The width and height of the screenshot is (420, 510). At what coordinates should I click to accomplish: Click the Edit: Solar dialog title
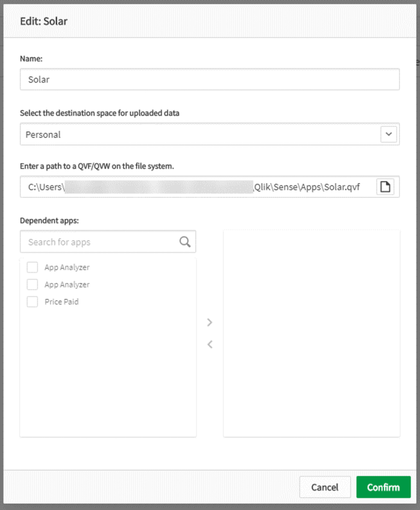44,21
